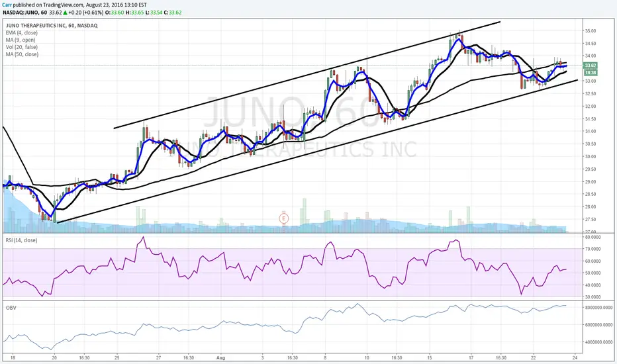The image size is (617, 364).
Task: Select the 'JUNO THERAPEUTICS INC, 60, NASDAQ' legend title
Action: 52,26
